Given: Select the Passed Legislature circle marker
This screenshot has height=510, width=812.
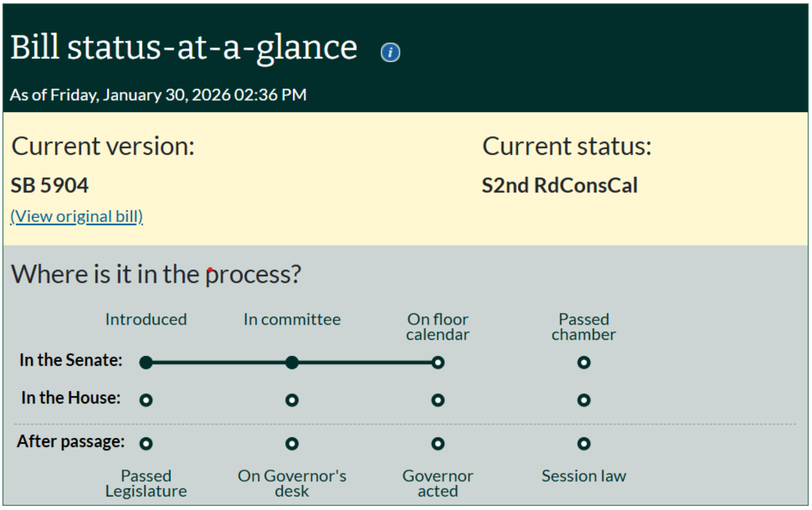Looking at the screenshot, I should 146,444.
